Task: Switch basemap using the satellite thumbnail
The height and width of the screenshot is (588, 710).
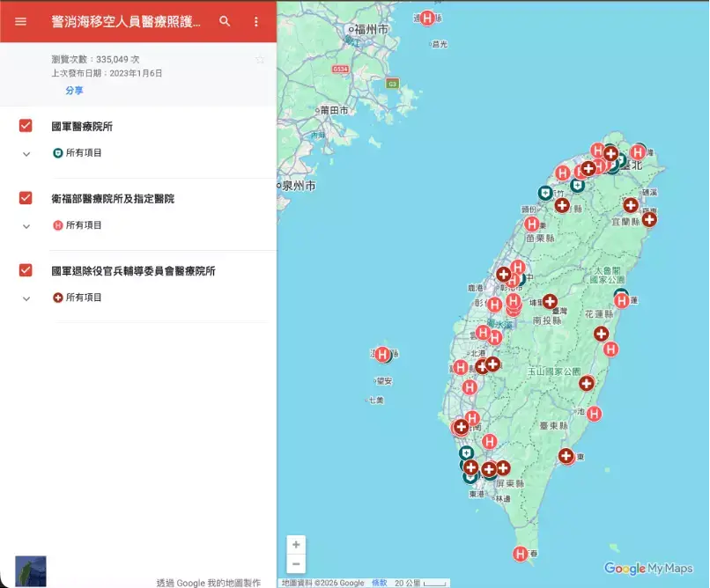Action: tap(31, 570)
